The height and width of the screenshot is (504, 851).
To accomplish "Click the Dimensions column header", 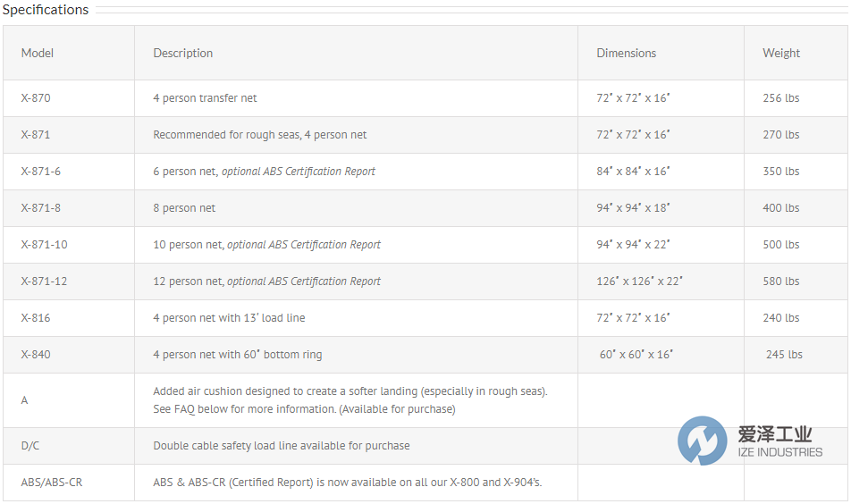I will pyautogui.click(x=627, y=53).
